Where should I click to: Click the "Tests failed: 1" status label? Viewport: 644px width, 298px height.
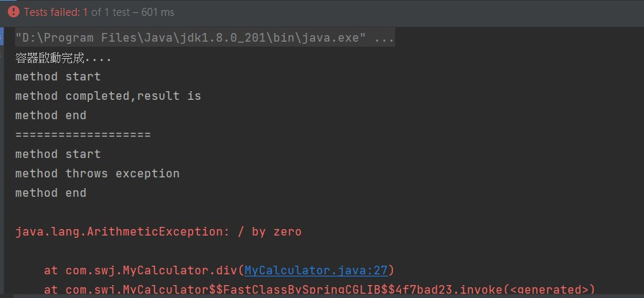(x=56, y=12)
